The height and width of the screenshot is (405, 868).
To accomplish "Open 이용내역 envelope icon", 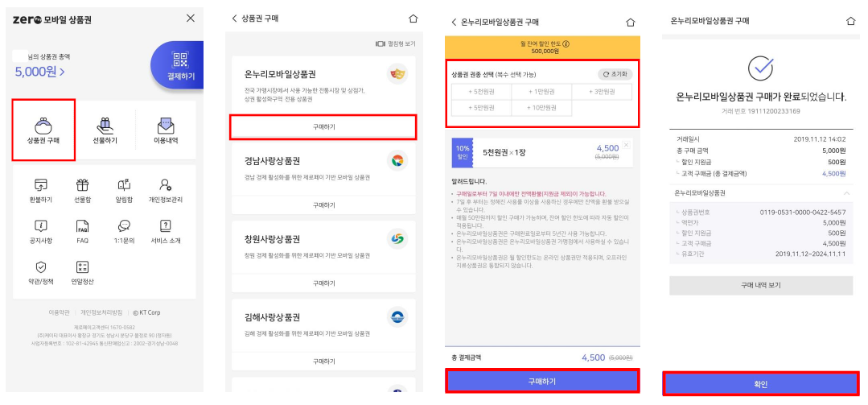I will 166,126.
